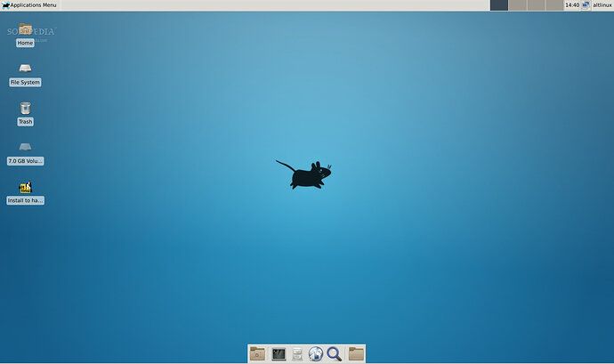Open the rightmost folder in dock
The image size is (614, 364).
[x=356, y=353]
